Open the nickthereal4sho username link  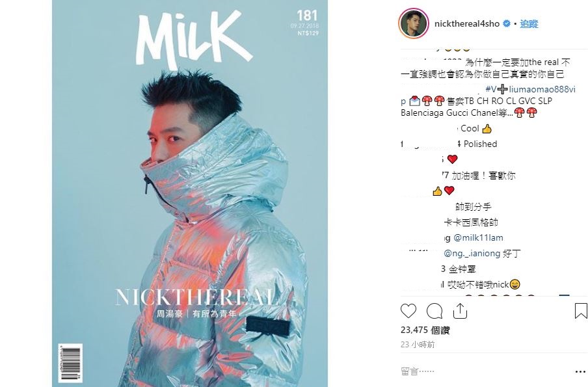tap(467, 23)
